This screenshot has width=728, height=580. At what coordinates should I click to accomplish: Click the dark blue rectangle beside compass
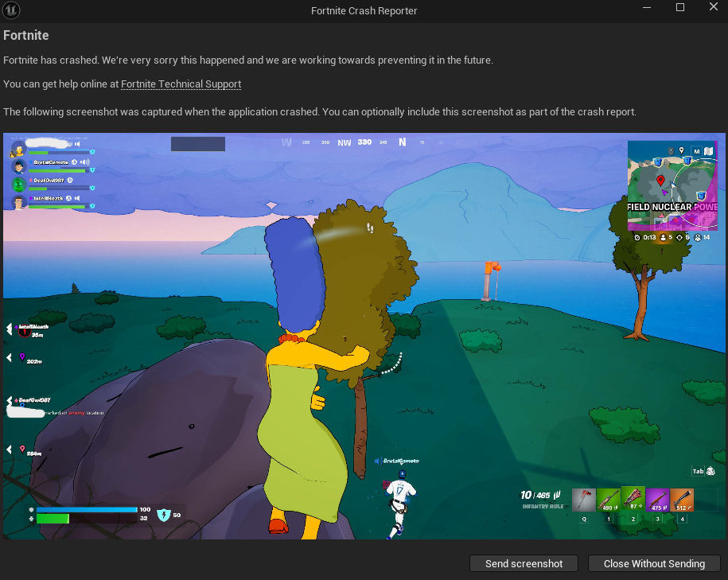(198, 144)
